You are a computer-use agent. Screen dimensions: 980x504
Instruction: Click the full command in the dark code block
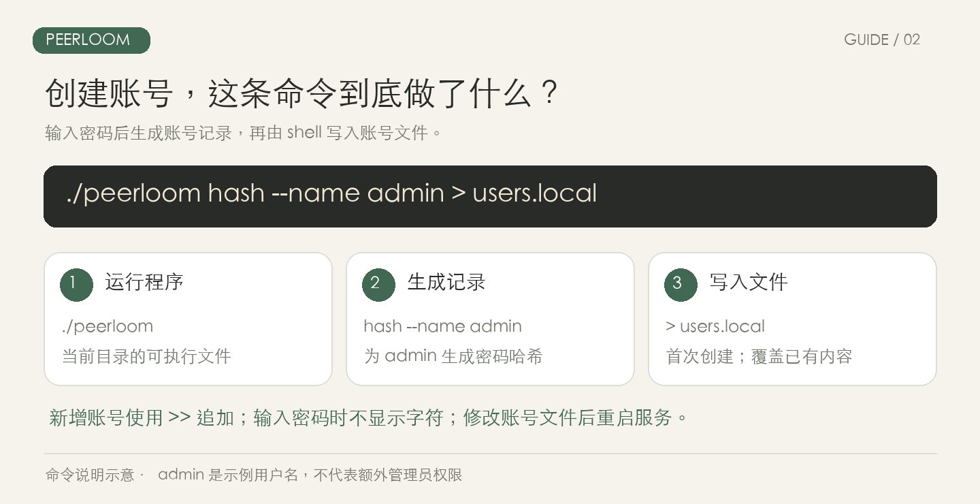pos(331,193)
